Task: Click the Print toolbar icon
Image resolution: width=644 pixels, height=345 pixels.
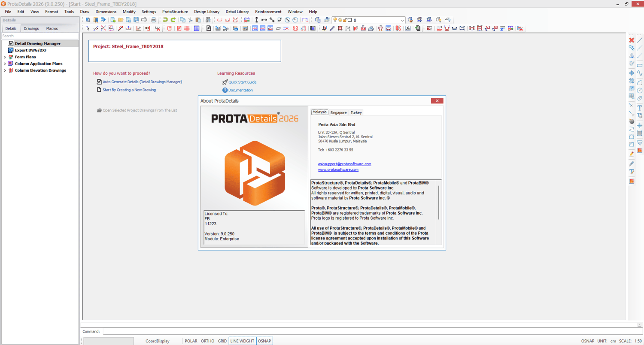Action: tap(153, 20)
